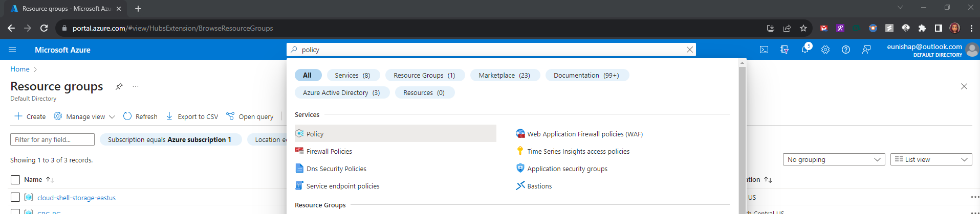Open Azure Cloud Shell icon
The height and width of the screenshot is (214, 980).
[x=764, y=50]
